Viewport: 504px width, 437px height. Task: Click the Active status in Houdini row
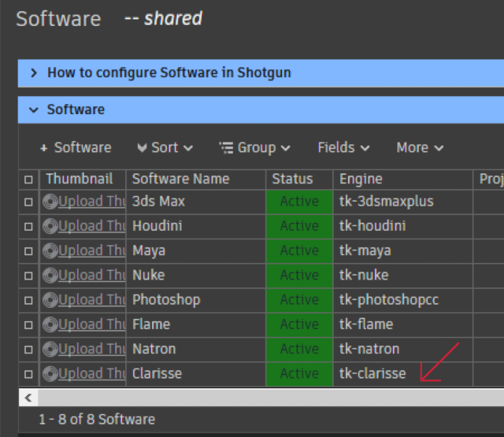coord(299,227)
